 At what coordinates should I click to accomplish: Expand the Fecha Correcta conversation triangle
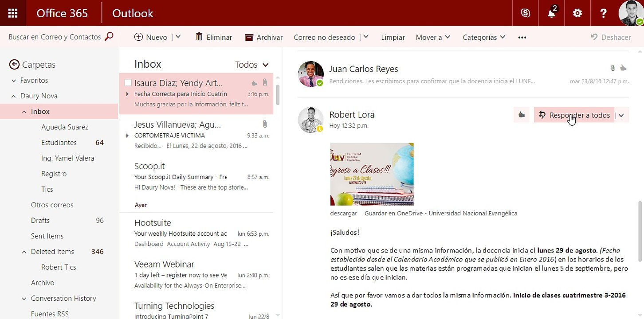[x=127, y=94]
